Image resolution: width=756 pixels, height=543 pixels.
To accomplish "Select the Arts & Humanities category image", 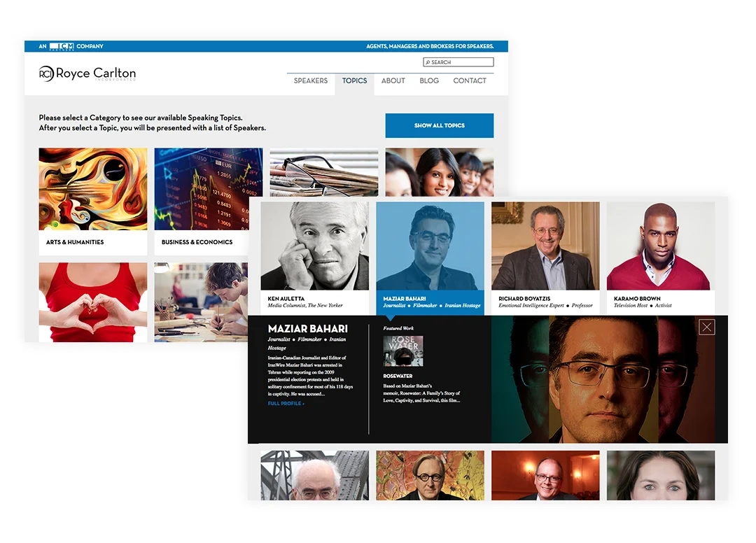I will tap(93, 189).
